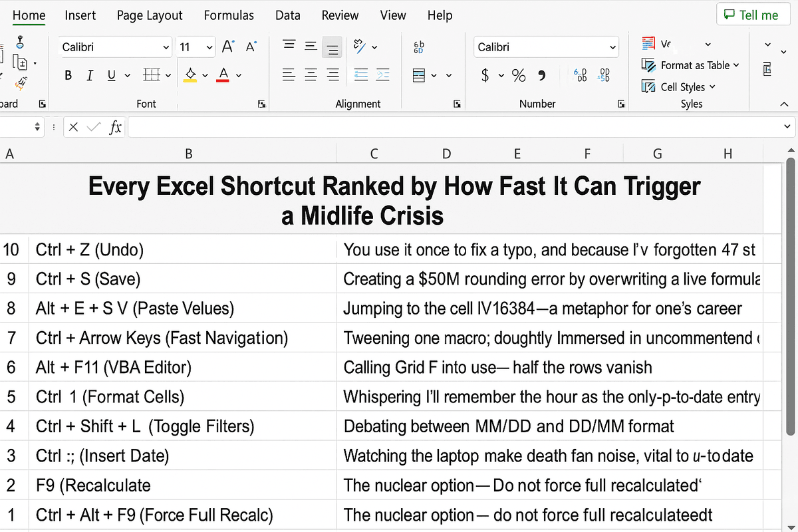
Task: Click the Tell me button
Action: pos(751,15)
